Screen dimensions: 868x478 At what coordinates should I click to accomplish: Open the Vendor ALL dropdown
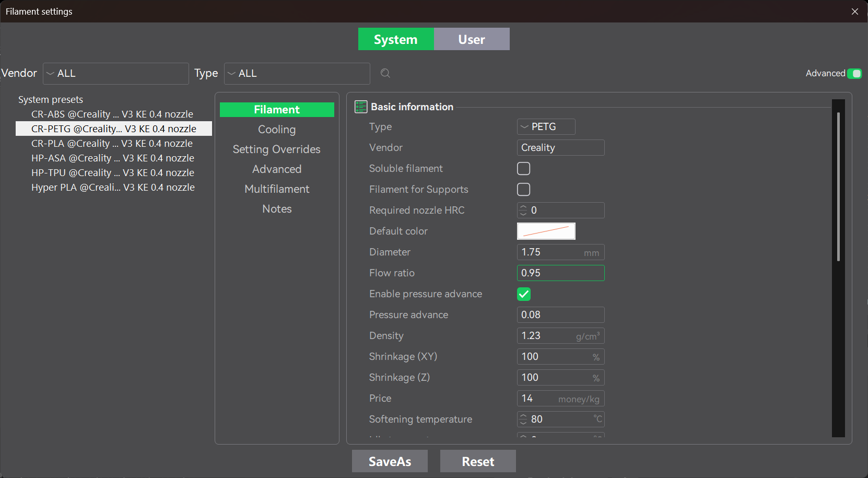coord(116,74)
